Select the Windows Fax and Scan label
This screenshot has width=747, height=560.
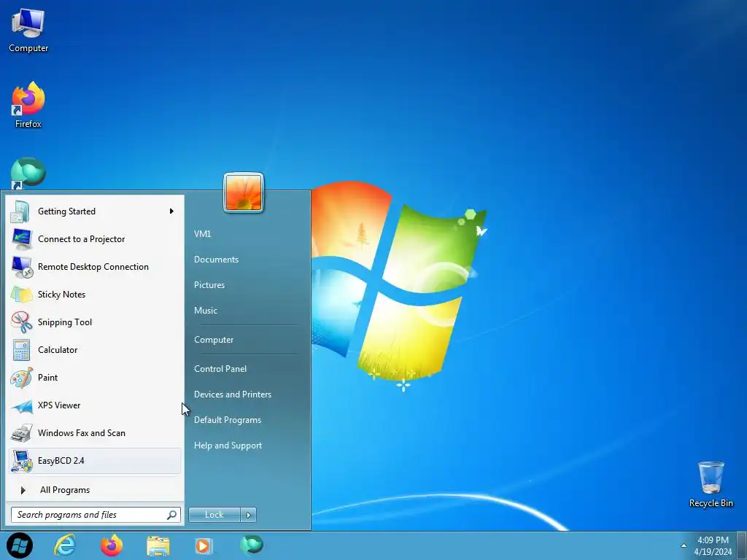click(x=82, y=433)
